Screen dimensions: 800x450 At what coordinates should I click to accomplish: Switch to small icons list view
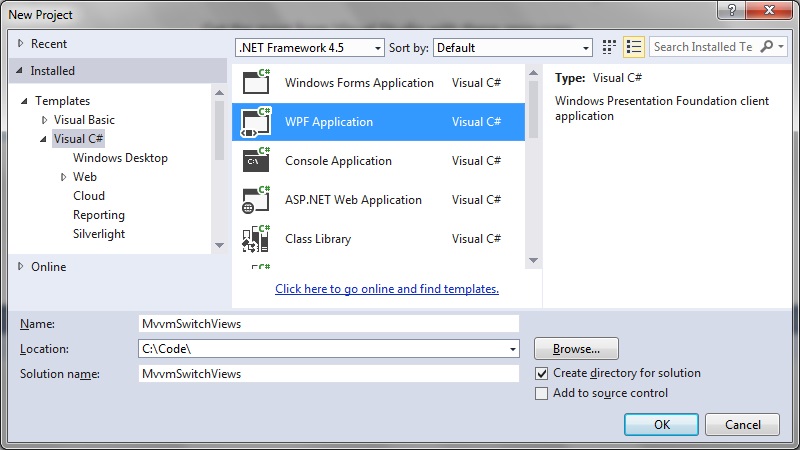pos(634,47)
